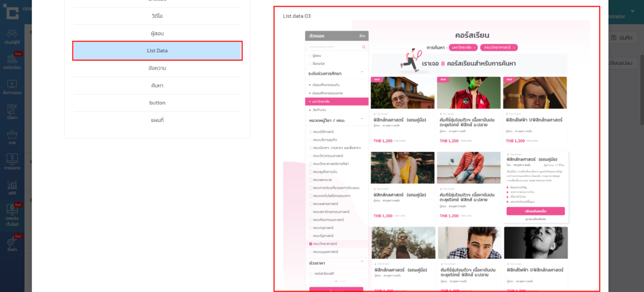Open the Administrator account dropdown arrow
Screen dimensions: 644x292
(632, 12)
